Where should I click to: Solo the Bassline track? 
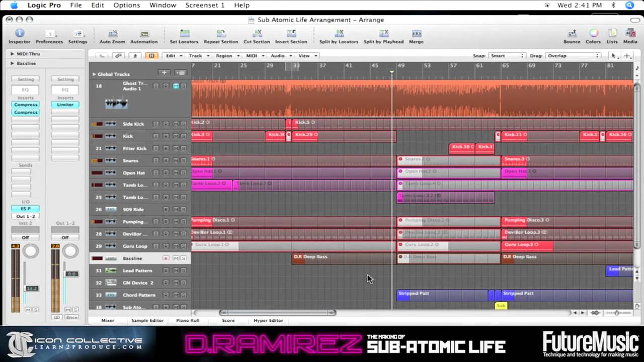(184, 258)
